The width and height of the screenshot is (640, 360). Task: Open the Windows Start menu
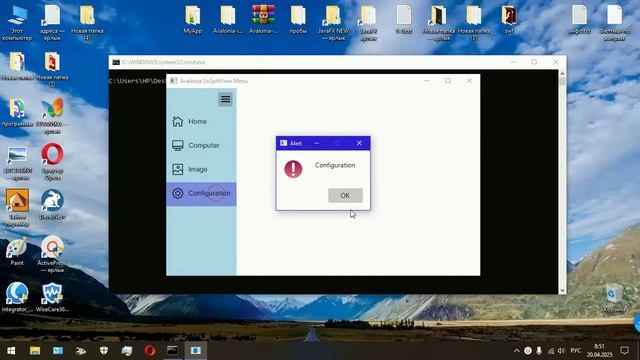click(x=11, y=351)
